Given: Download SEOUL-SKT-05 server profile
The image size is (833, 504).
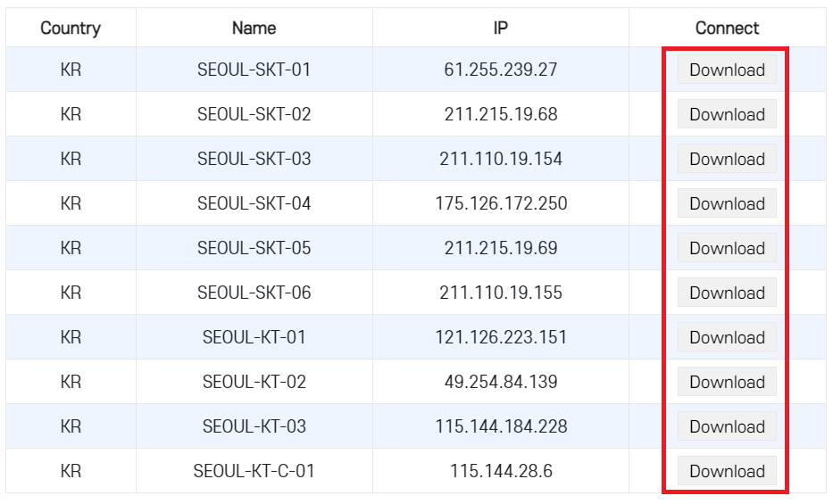Looking at the screenshot, I should pyautogui.click(x=727, y=248).
